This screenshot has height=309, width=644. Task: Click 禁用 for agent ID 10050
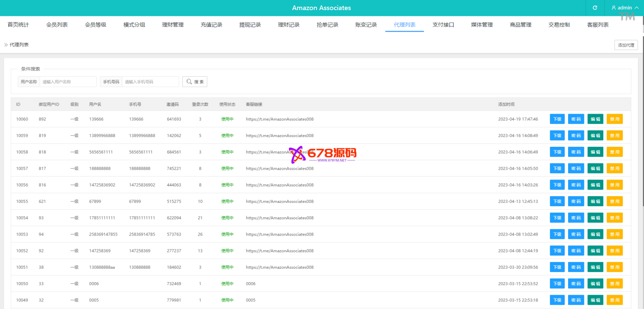(x=614, y=284)
